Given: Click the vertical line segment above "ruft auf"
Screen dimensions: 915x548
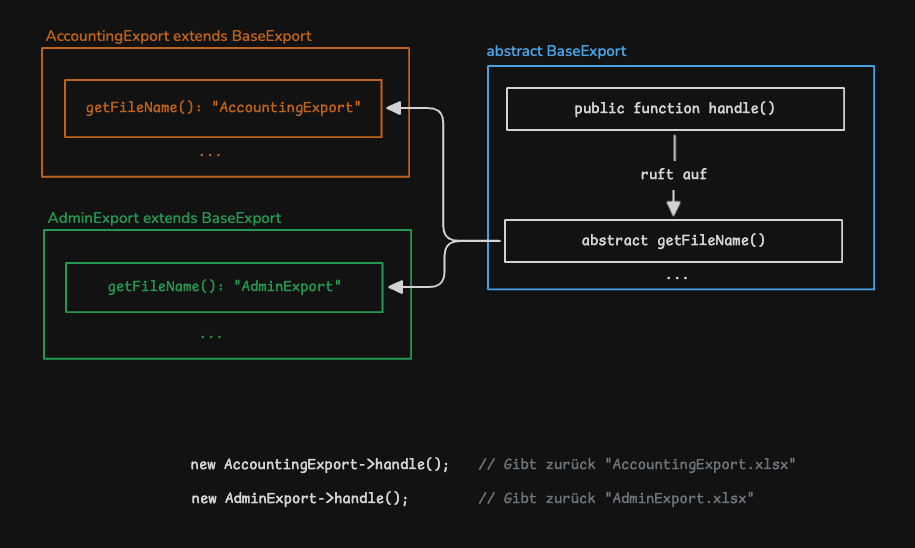Looking at the screenshot, I should (x=675, y=148).
